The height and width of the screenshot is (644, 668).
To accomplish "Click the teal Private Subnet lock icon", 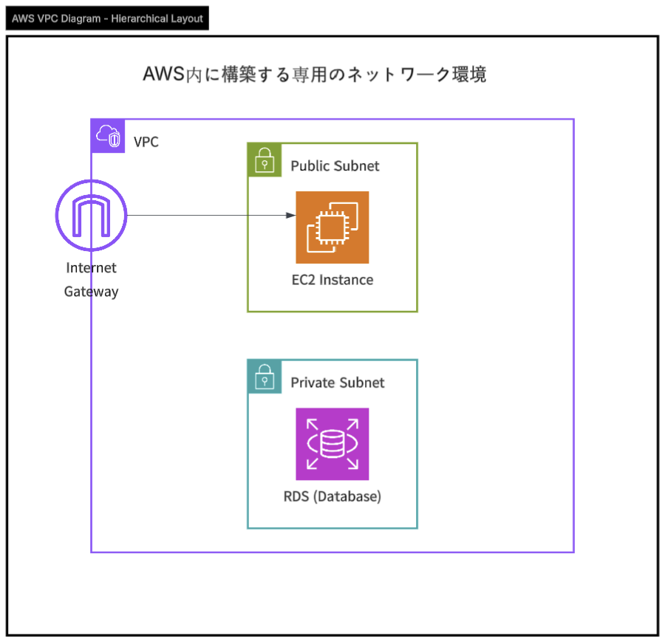I will tap(265, 377).
